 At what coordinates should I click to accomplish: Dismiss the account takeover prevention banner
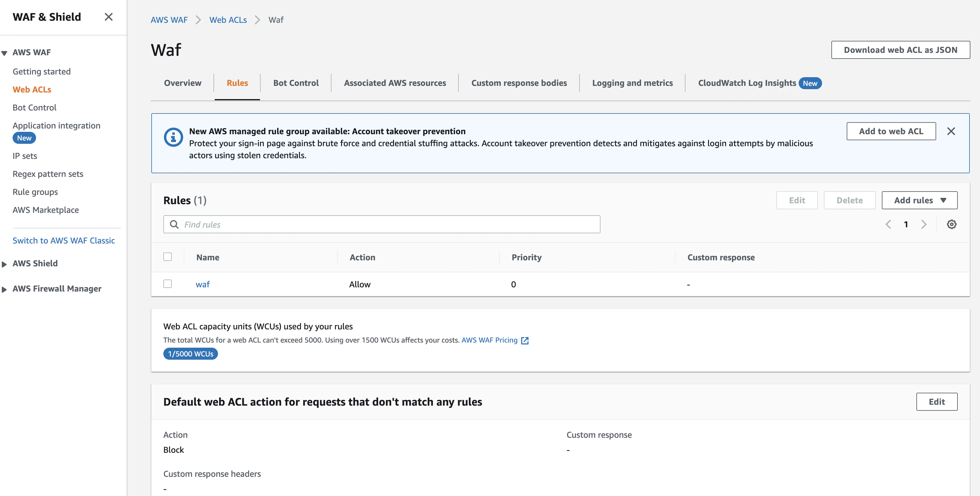click(951, 131)
